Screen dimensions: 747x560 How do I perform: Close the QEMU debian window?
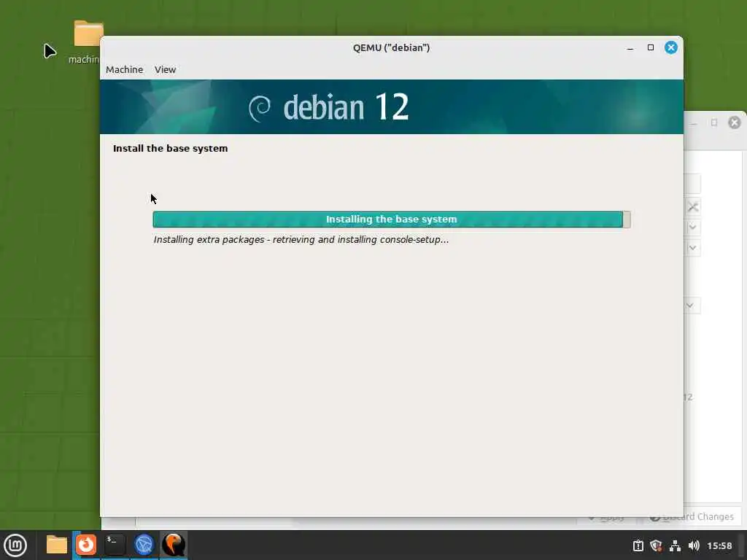click(x=671, y=47)
